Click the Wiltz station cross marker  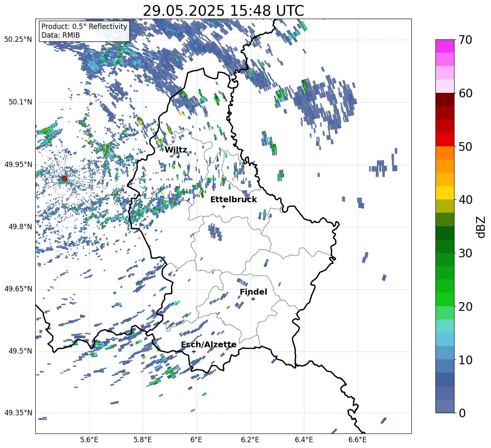[178, 157]
